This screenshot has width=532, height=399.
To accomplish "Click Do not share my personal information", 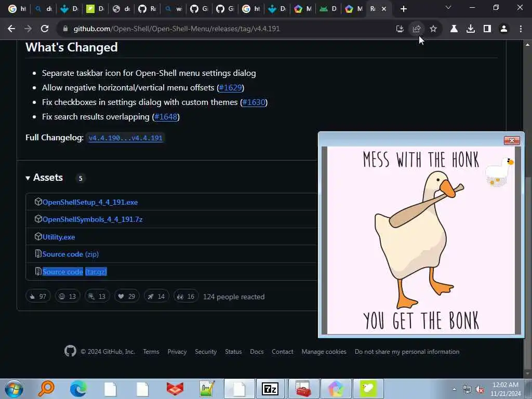I will [x=407, y=352].
